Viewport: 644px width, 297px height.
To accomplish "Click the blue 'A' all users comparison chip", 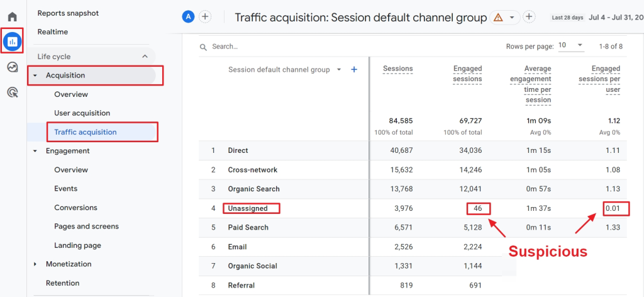I will pos(188,17).
